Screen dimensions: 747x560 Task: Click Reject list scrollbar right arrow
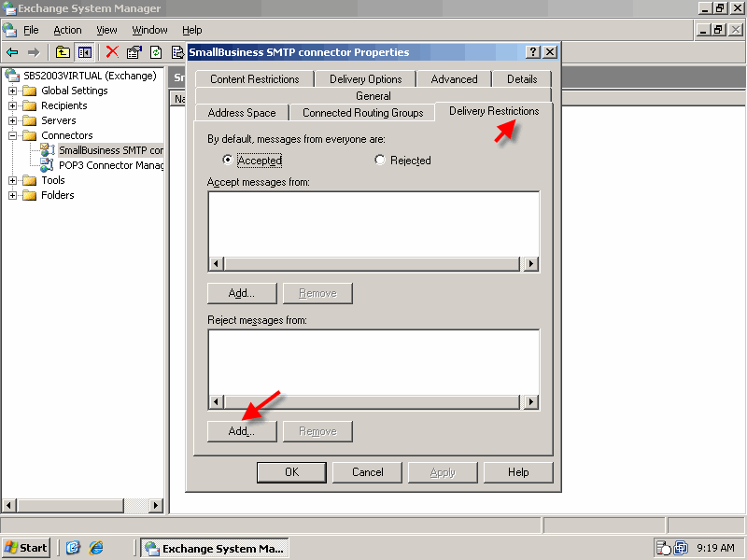coord(530,402)
